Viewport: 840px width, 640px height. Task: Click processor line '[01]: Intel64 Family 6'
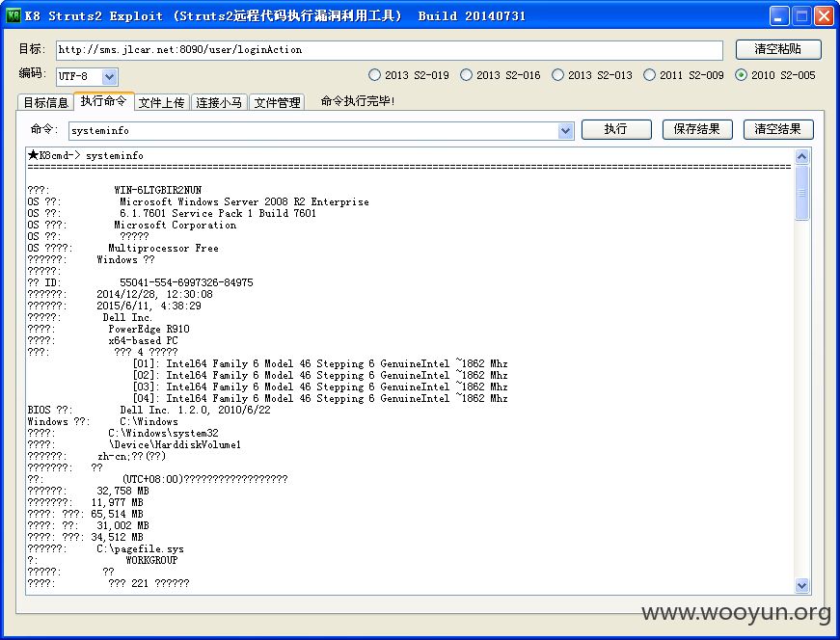pyautogui.click(x=320, y=363)
